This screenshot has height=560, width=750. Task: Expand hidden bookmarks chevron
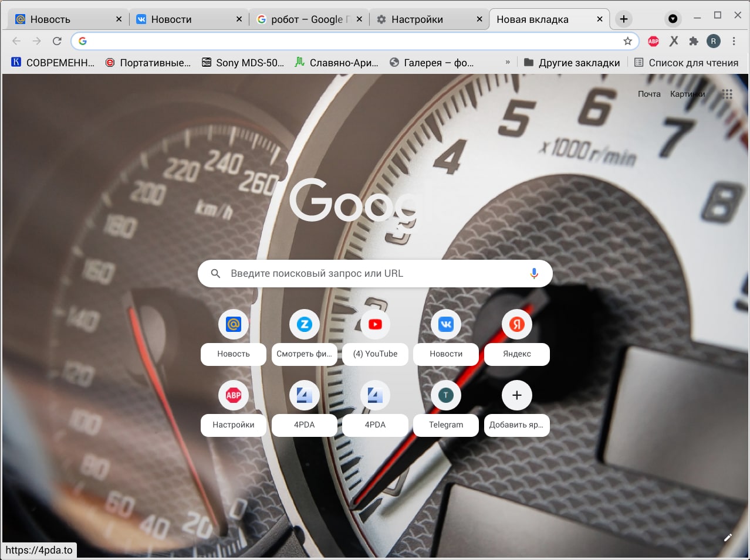tap(508, 63)
